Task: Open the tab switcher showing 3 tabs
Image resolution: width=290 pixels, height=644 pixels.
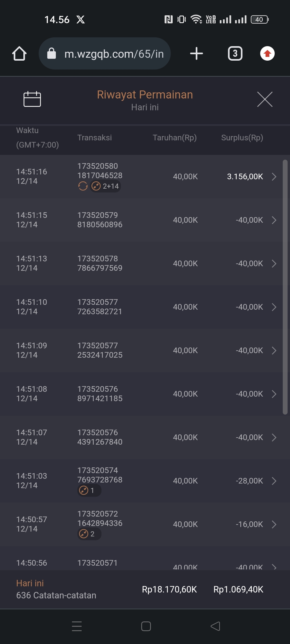Action: (x=235, y=53)
